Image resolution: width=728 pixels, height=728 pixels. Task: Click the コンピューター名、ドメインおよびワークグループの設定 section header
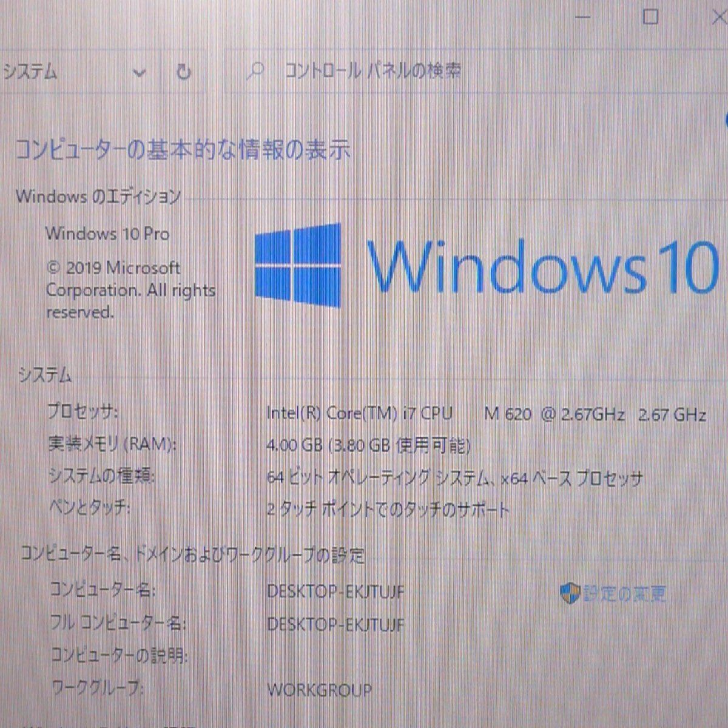(192, 553)
